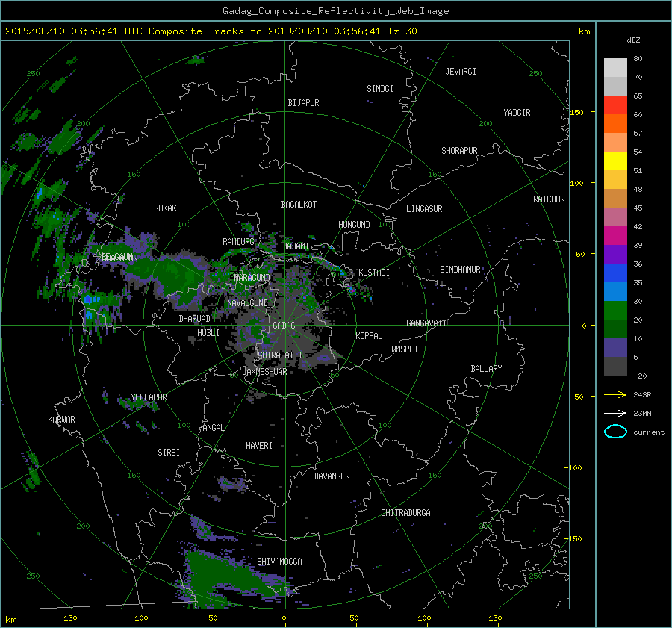Click the 'CHITRADURGA' city label
Screen dimensions: 672x628
tap(405, 513)
